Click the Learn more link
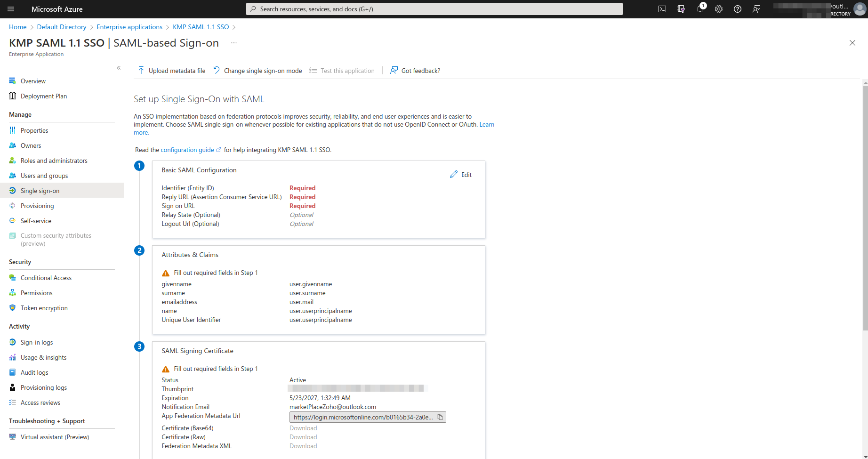Image resolution: width=868 pixels, height=459 pixels. (487, 124)
